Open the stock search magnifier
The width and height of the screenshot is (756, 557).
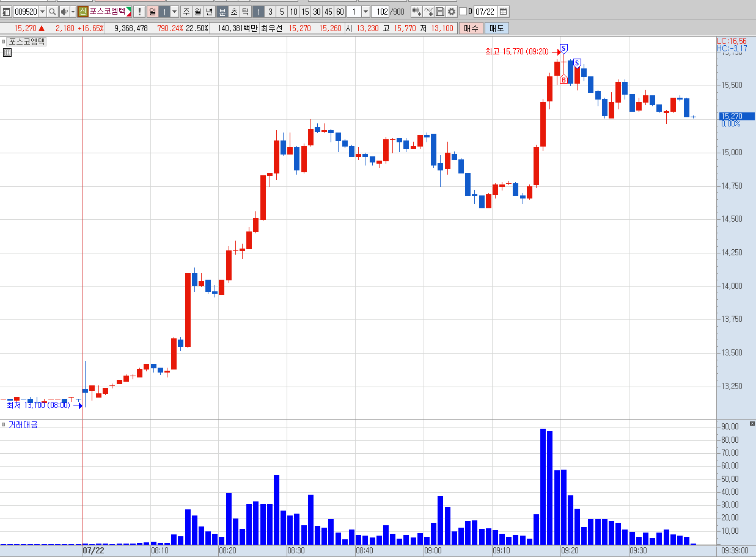coord(52,12)
